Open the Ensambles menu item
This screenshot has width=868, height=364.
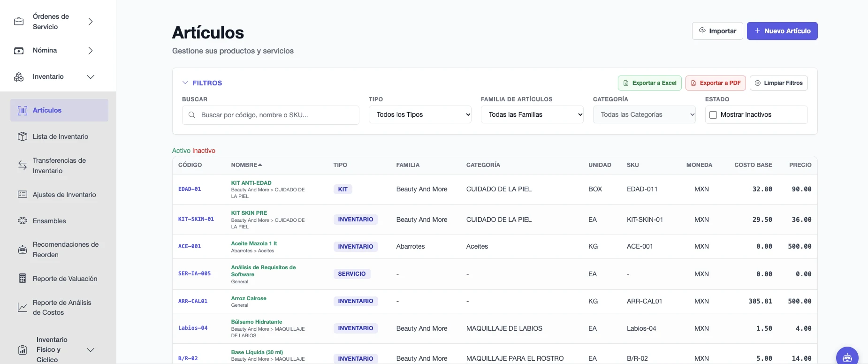tap(59, 221)
